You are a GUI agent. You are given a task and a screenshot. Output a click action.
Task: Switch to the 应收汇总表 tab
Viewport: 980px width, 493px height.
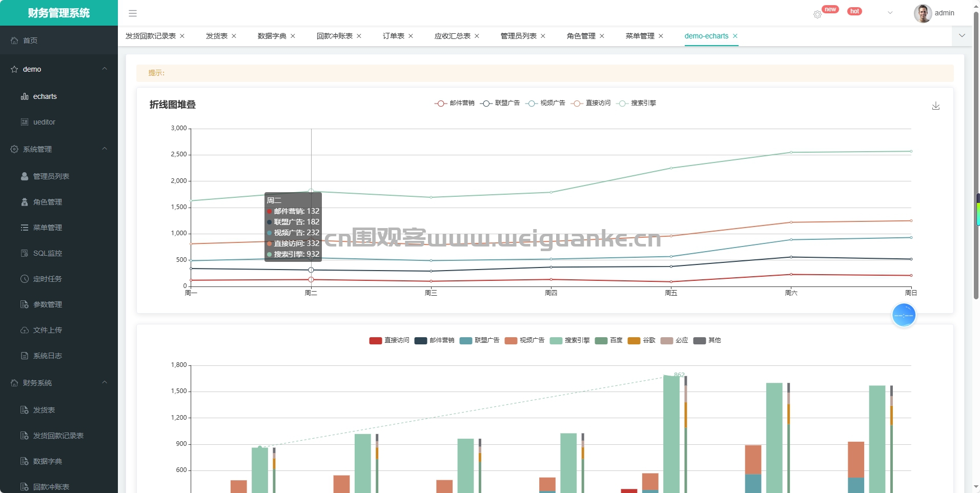coord(453,36)
